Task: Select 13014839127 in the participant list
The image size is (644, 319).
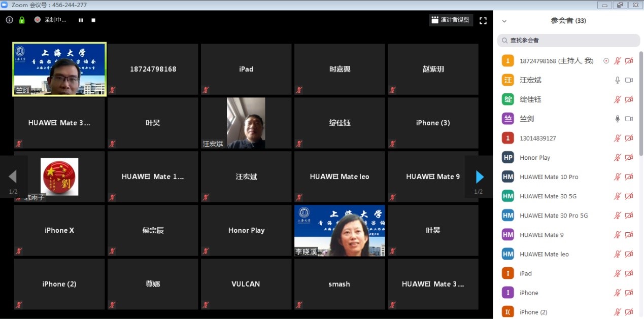Action: (x=537, y=138)
